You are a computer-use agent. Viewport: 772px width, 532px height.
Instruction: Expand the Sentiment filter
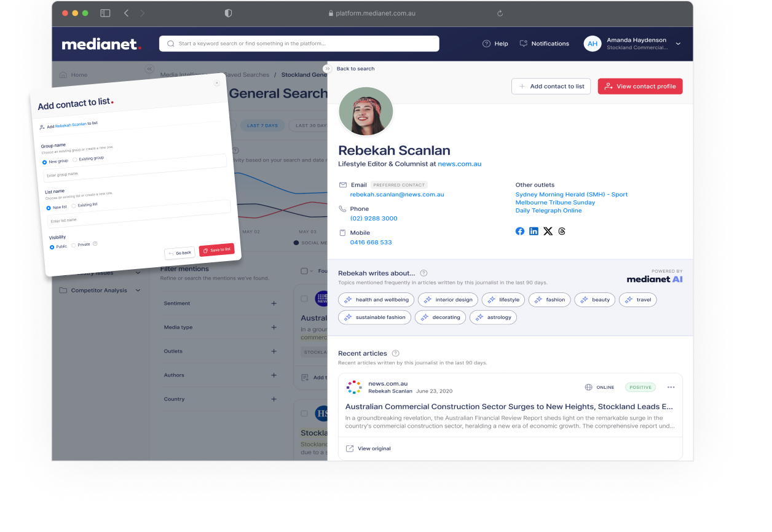click(274, 303)
